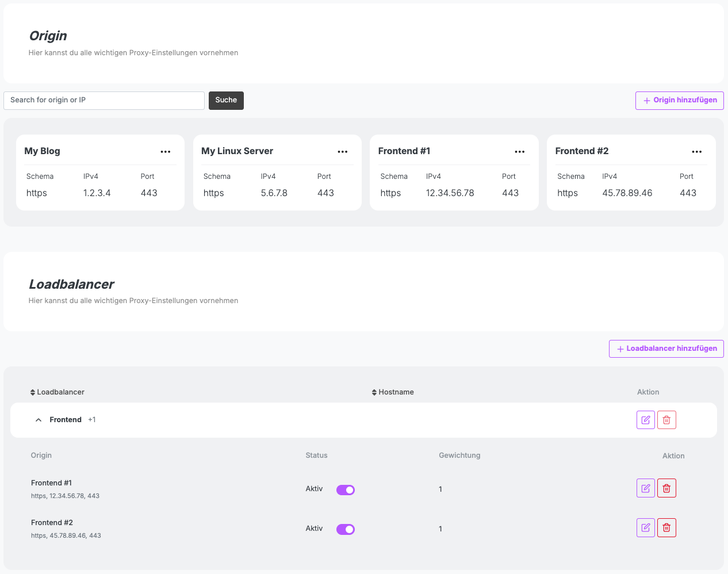
Task: Select the My Blog origin card title
Action: pos(42,151)
